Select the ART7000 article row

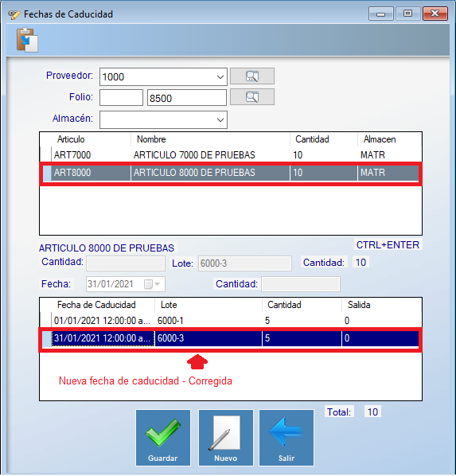click(x=231, y=155)
